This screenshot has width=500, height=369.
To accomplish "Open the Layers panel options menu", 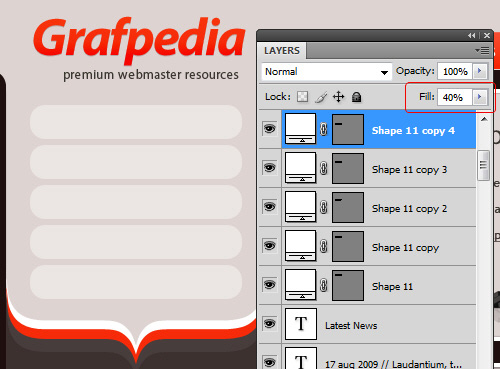I will [x=482, y=51].
